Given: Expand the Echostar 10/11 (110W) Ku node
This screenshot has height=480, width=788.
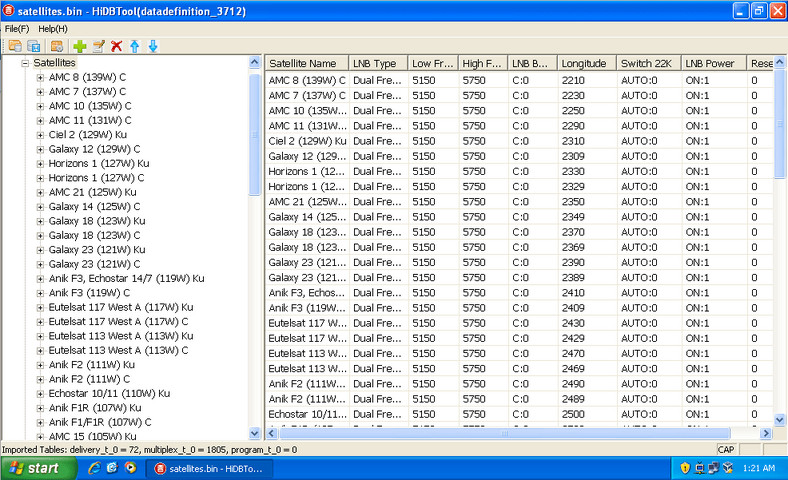Looking at the screenshot, I should pos(40,394).
